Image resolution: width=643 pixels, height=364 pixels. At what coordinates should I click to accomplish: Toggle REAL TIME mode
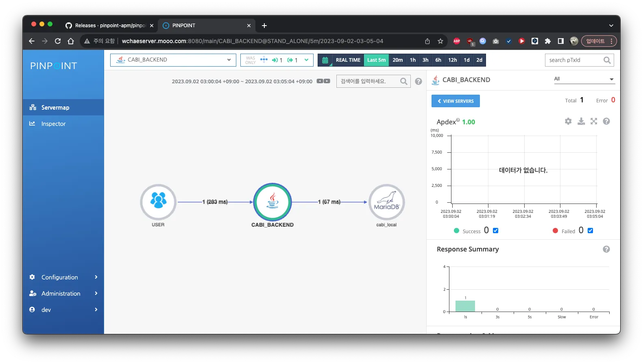348,60
